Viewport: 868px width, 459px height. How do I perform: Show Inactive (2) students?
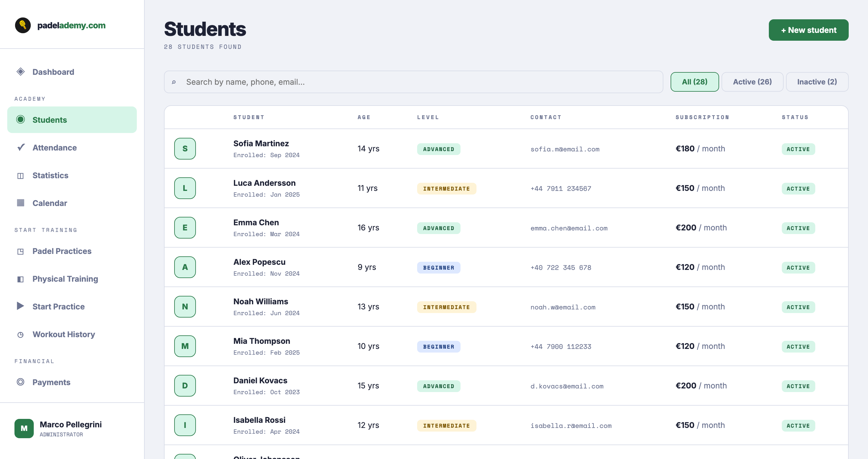pos(816,82)
